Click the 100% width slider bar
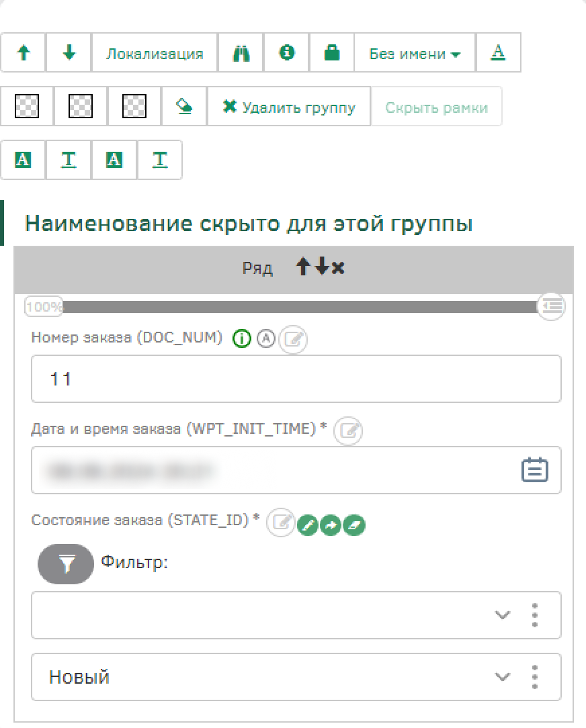 tap(299, 307)
